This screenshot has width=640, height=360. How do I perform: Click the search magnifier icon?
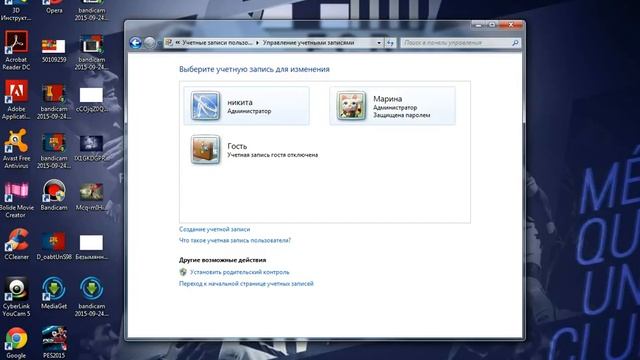click(515, 42)
